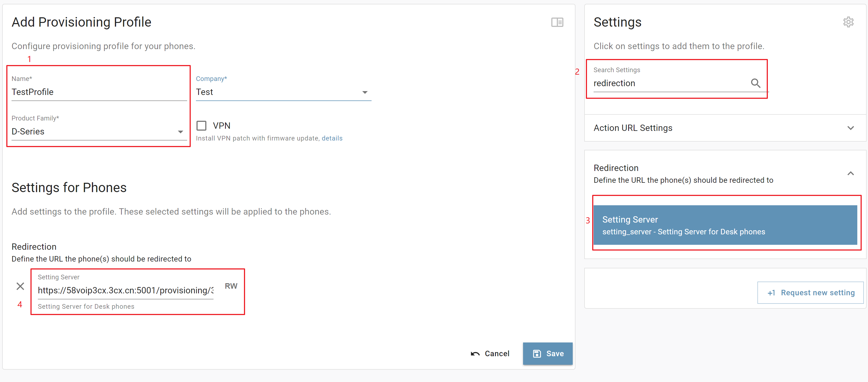Add the Setting Server setting to profile
This screenshot has height=382, width=868.
click(x=725, y=225)
